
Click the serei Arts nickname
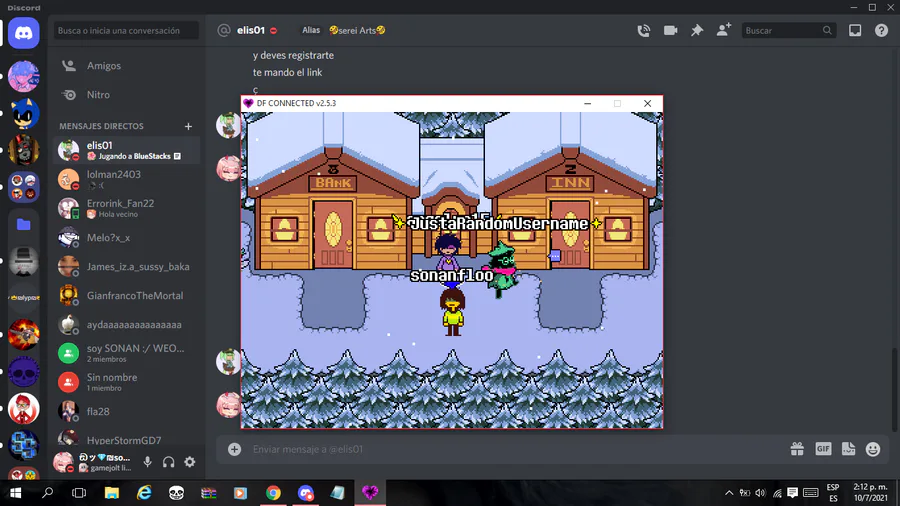[357, 30]
